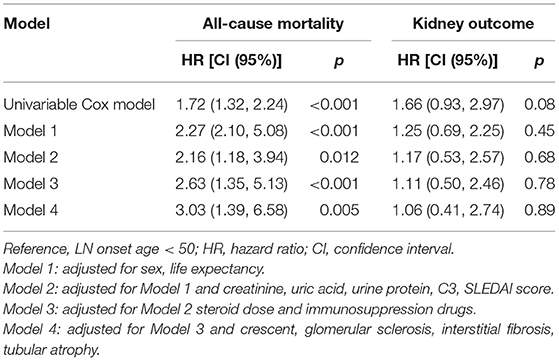Click the Reference, LN onset age footnote
The image size is (559, 361).
(x=229, y=249)
